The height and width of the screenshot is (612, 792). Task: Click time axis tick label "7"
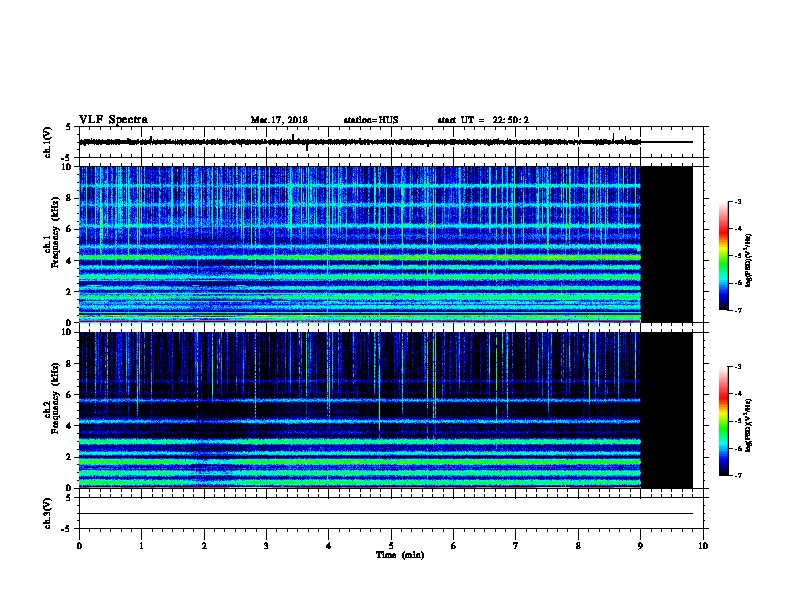tap(516, 546)
